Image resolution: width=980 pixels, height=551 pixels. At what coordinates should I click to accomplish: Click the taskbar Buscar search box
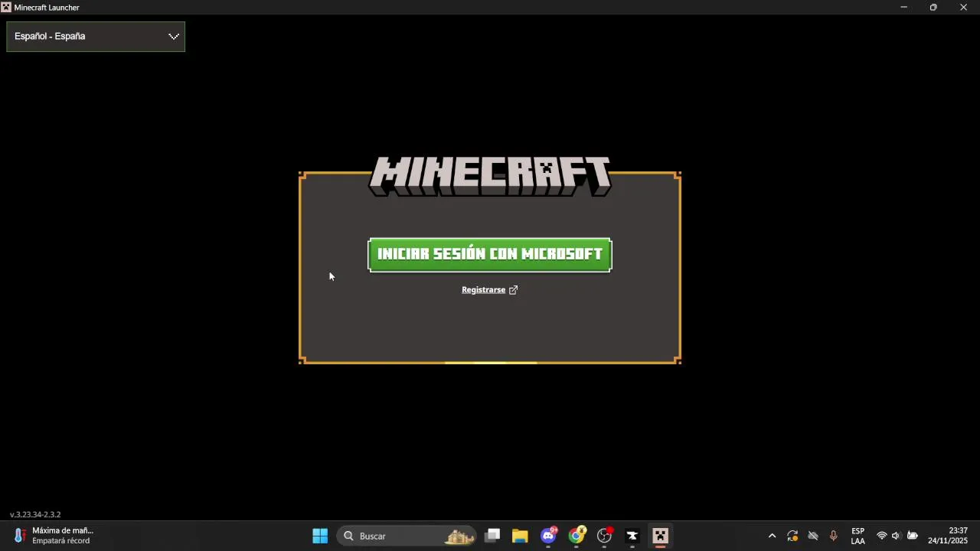[x=407, y=536]
